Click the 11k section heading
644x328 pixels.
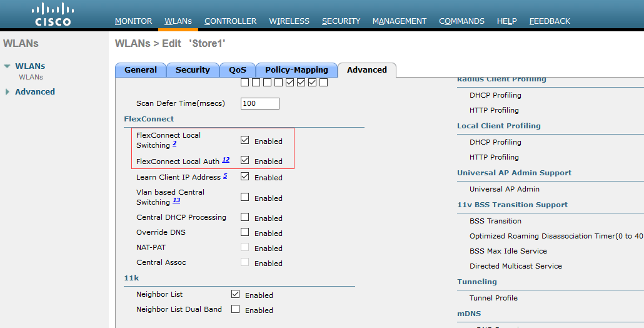click(x=131, y=278)
